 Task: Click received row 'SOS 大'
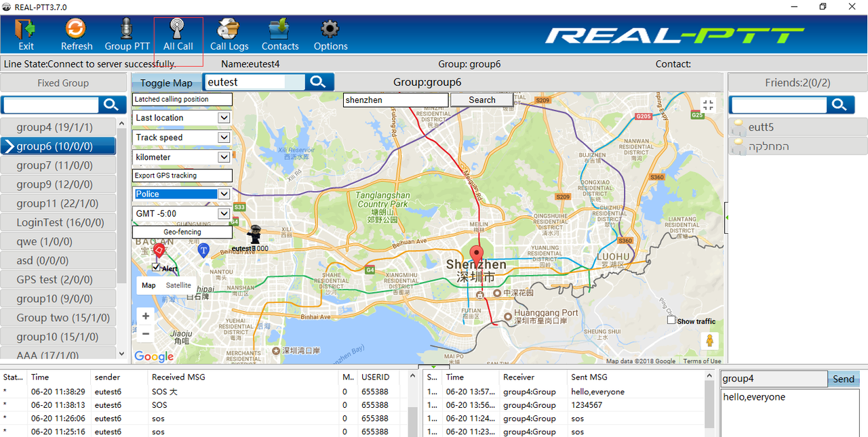(203, 392)
